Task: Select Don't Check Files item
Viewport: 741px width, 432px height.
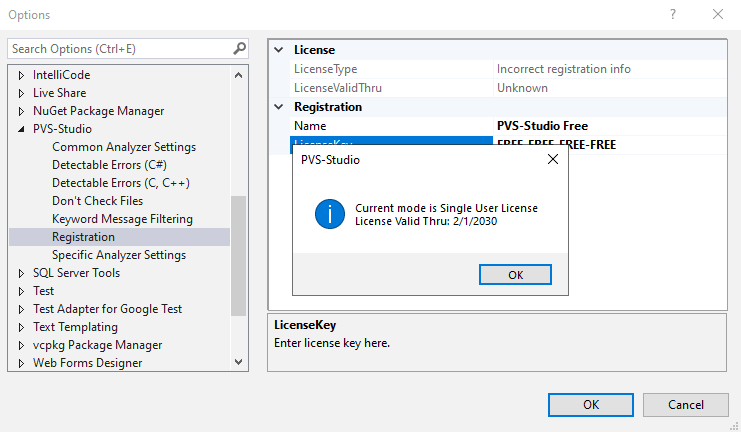Action: coord(97,201)
